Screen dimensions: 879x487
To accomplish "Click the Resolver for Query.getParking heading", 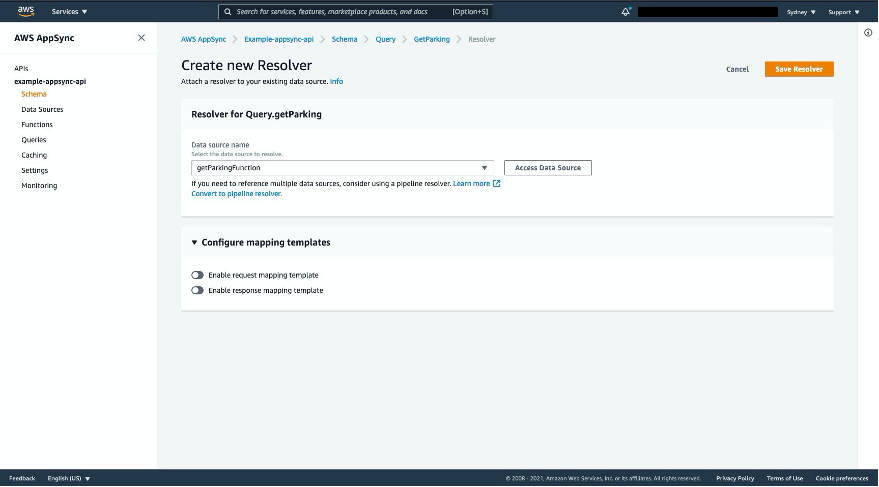I will tap(256, 114).
